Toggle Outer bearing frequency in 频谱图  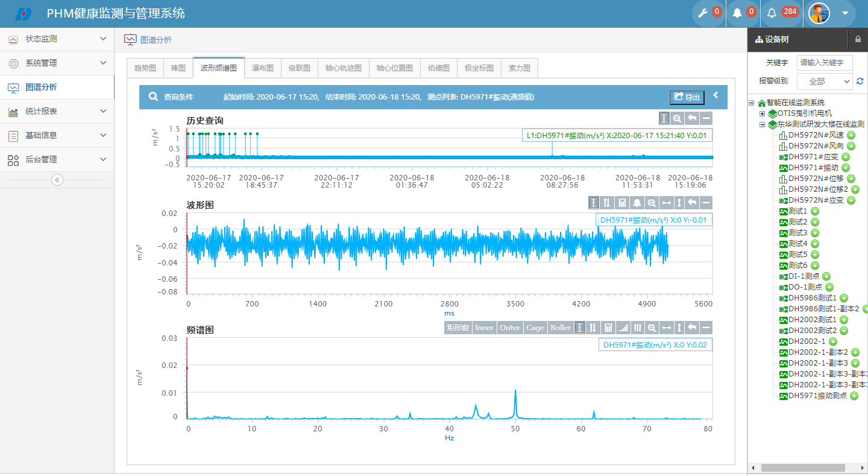coord(510,328)
